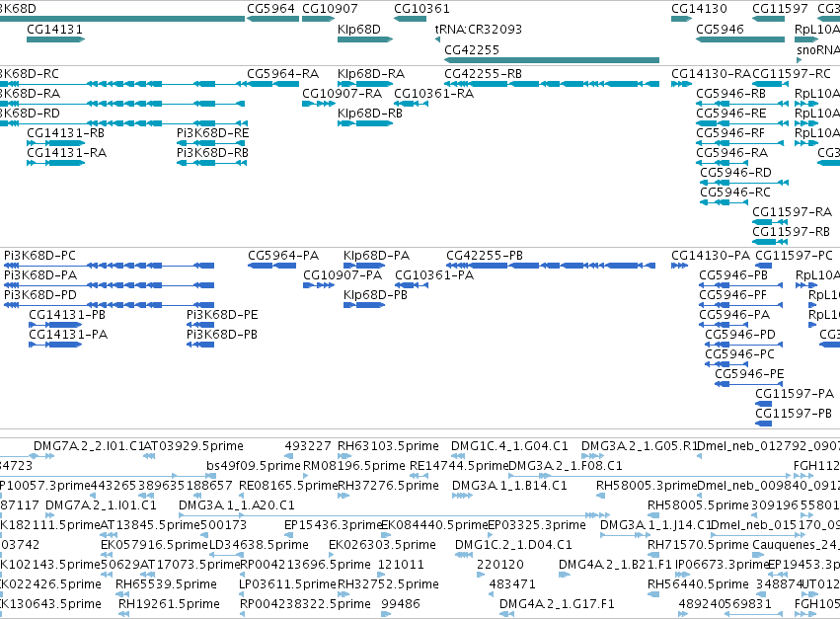The height and width of the screenshot is (619, 840).
Task: Click the Klp68D-RA transcript label
Action: (371, 73)
